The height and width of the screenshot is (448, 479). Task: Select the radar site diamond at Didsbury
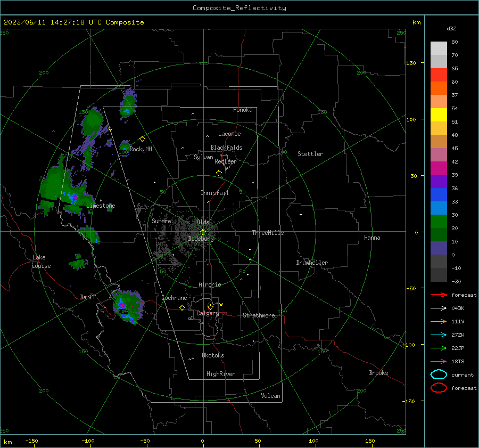tap(203, 232)
